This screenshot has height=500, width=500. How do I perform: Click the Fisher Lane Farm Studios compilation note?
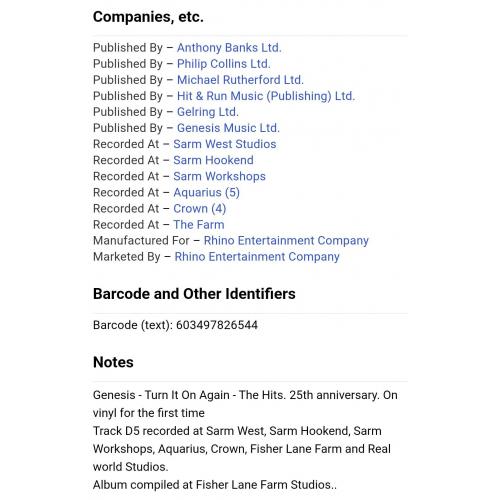click(x=215, y=485)
